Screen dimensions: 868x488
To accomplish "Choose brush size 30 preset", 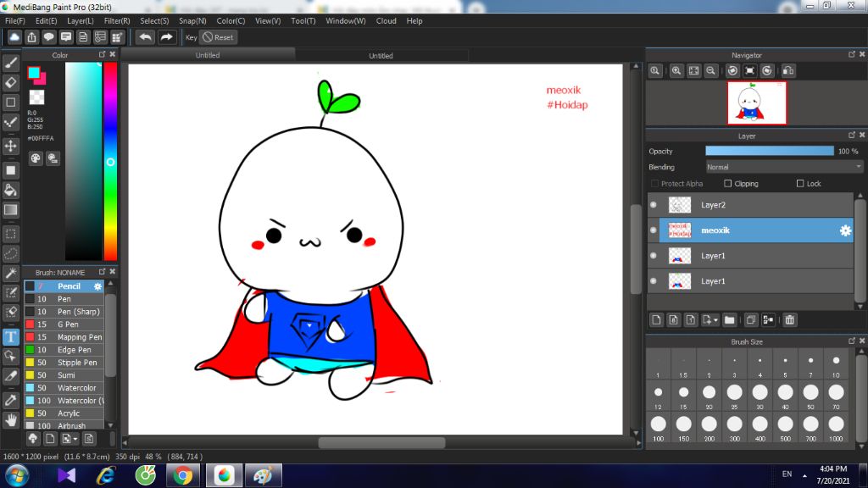I will click(760, 395).
